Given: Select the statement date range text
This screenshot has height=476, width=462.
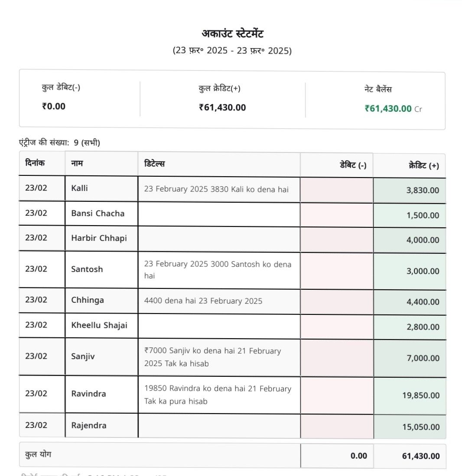Looking at the screenshot, I should [232, 50].
